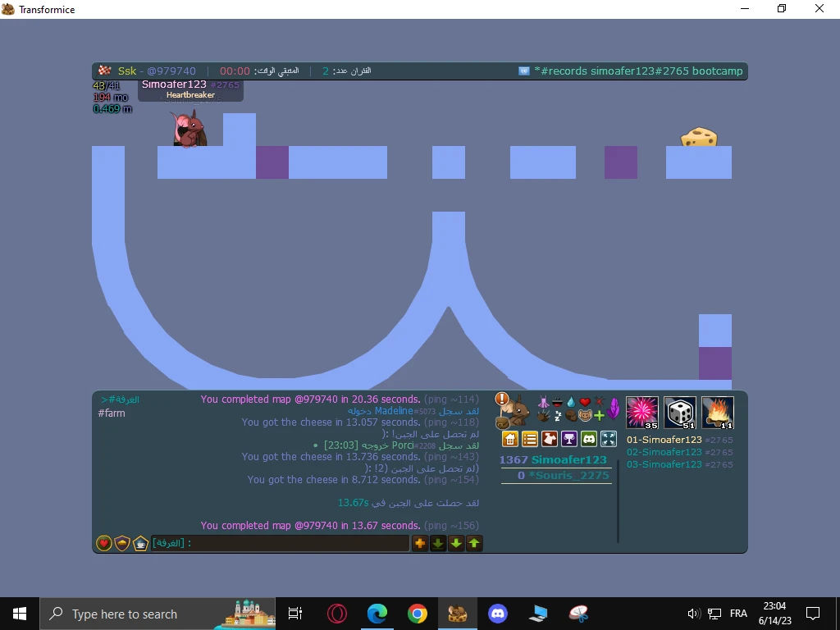Use the pink fireworks item (35)

[x=642, y=413]
